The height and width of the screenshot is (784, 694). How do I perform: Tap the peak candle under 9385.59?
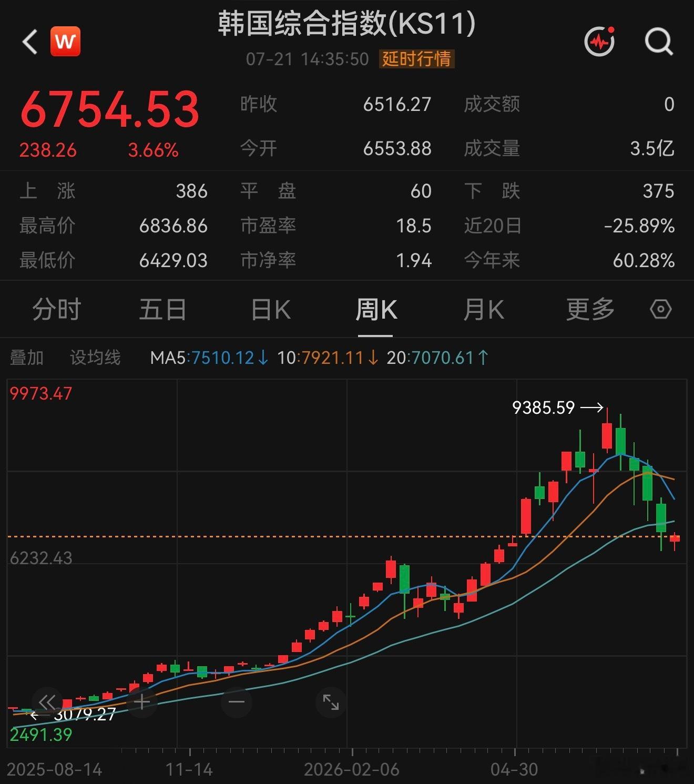[x=607, y=435]
